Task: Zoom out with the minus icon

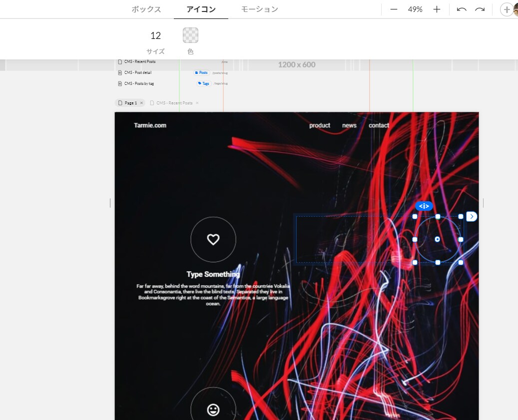Action: coord(394,9)
